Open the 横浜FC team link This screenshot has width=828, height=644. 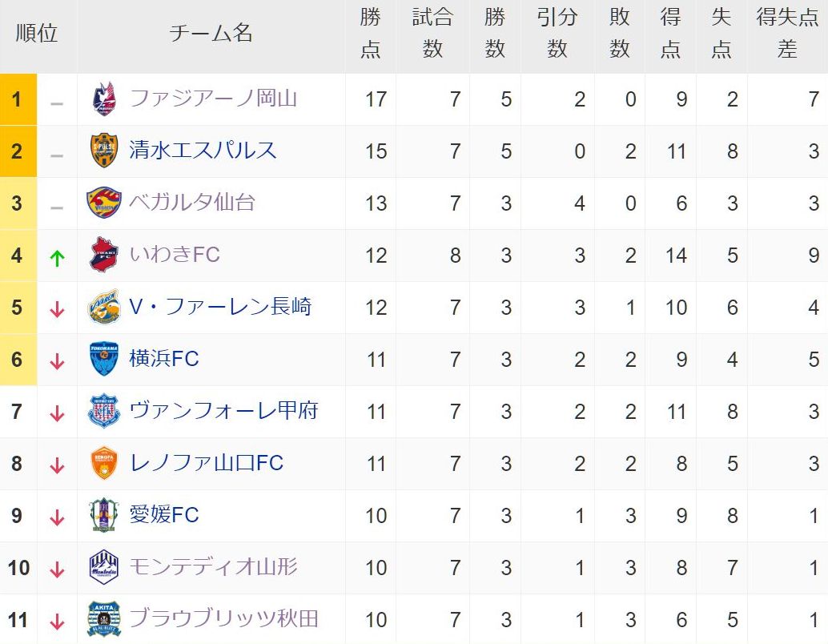click(x=164, y=359)
